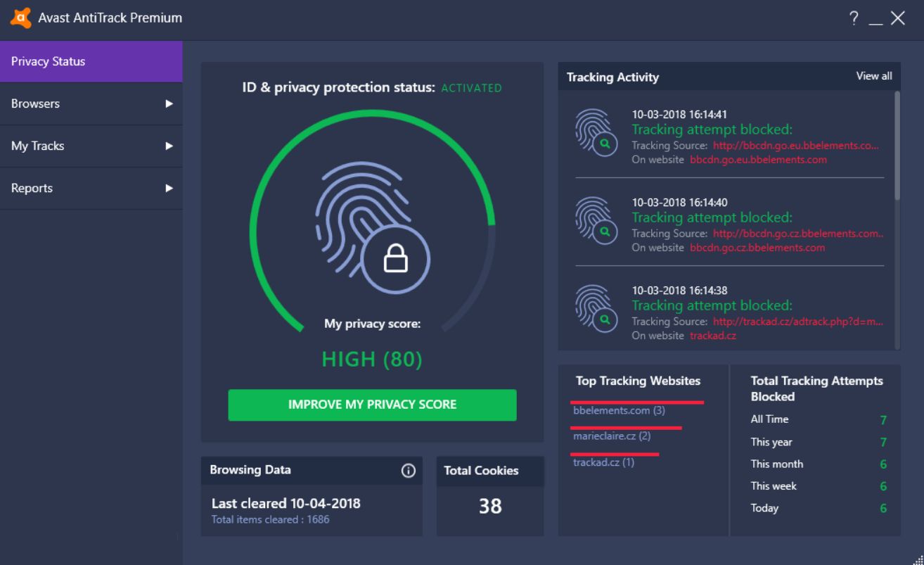Viewport: 924px width, 565px height.
Task: Click the Browsing Data info icon
Action: coord(408,471)
